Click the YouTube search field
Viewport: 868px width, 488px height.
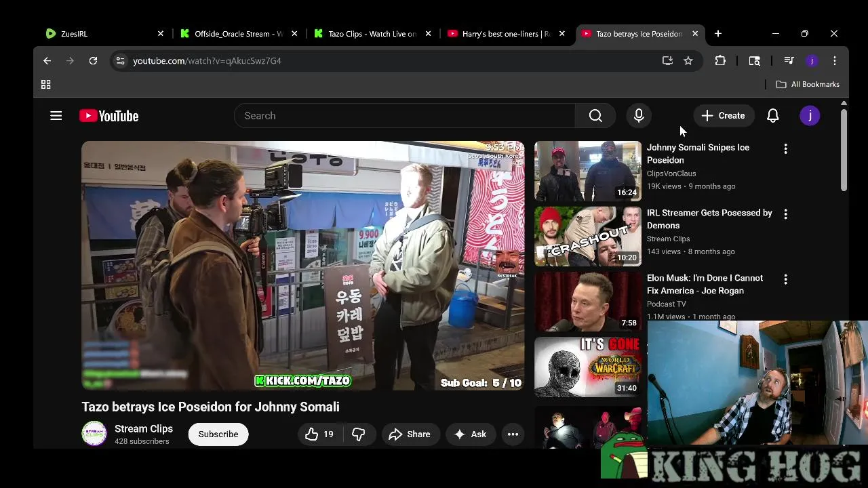click(x=405, y=116)
